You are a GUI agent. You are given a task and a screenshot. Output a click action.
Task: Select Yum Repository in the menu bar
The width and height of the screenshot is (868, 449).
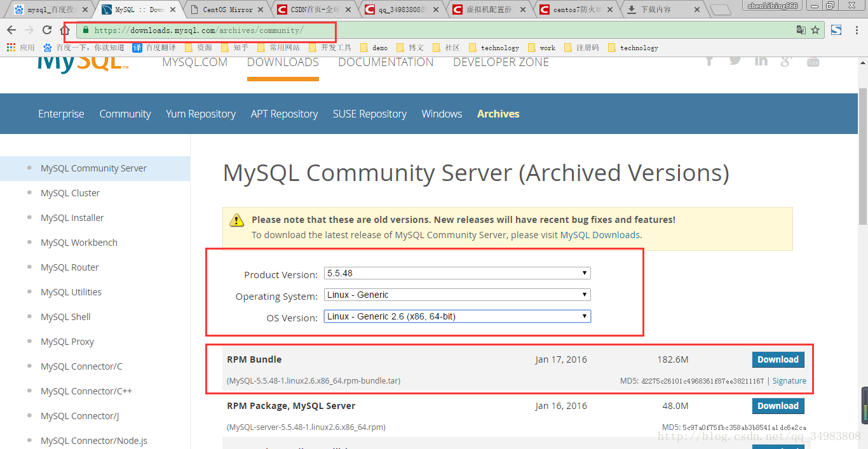[x=201, y=114]
